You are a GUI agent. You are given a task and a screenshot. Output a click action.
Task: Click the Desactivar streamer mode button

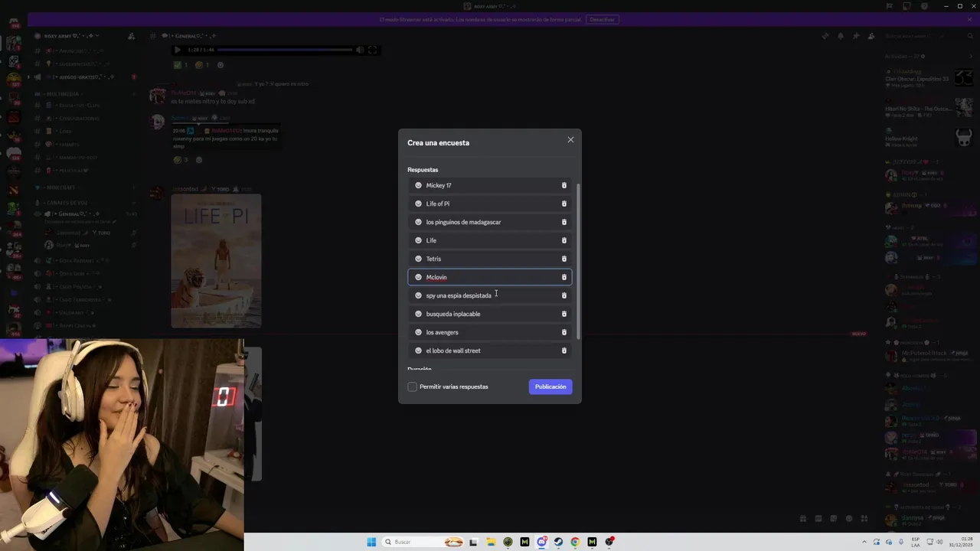(602, 19)
